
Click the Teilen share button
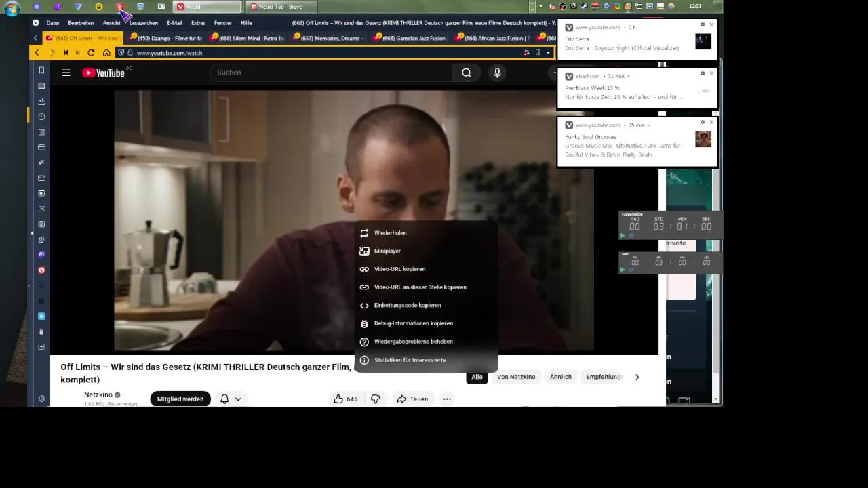(413, 399)
